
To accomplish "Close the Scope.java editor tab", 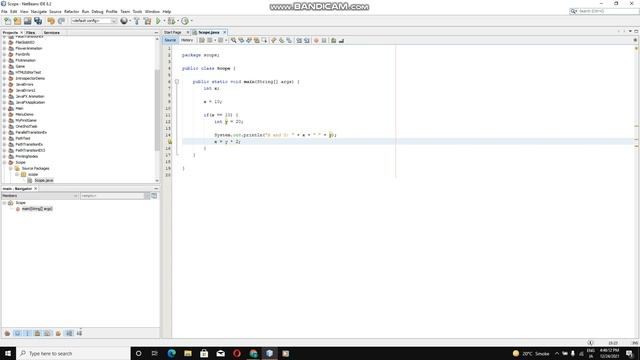I will [x=224, y=32].
